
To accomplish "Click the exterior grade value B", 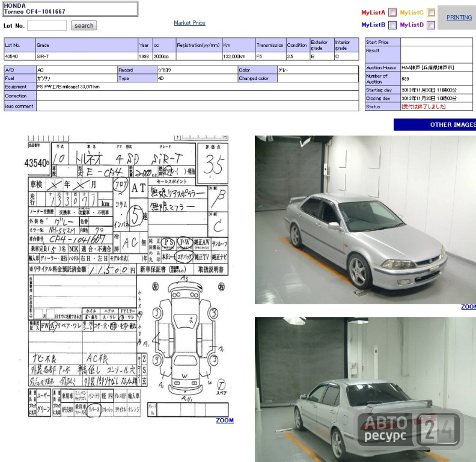I will [x=322, y=56].
